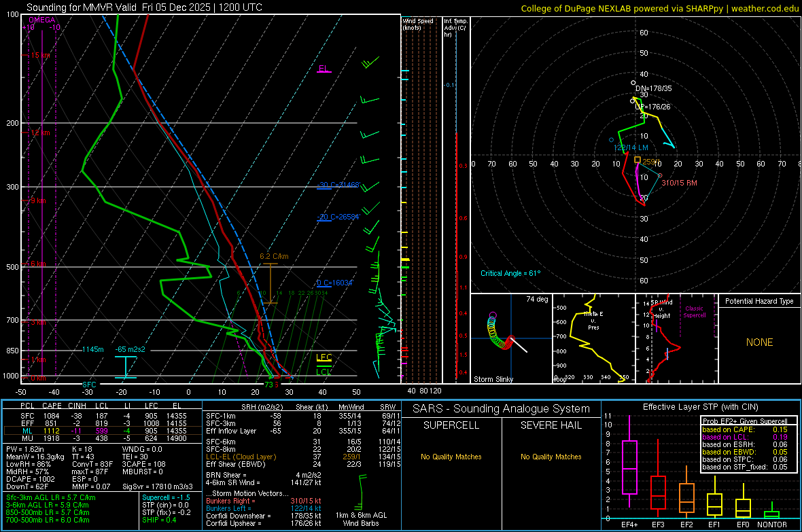
Task: Click the 'Sounding for MMVR Valid' title text
Action: point(82,7)
